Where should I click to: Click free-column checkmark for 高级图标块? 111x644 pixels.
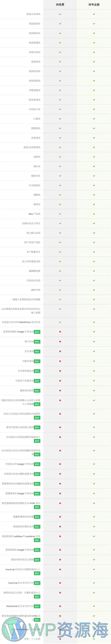tap(60, 33)
